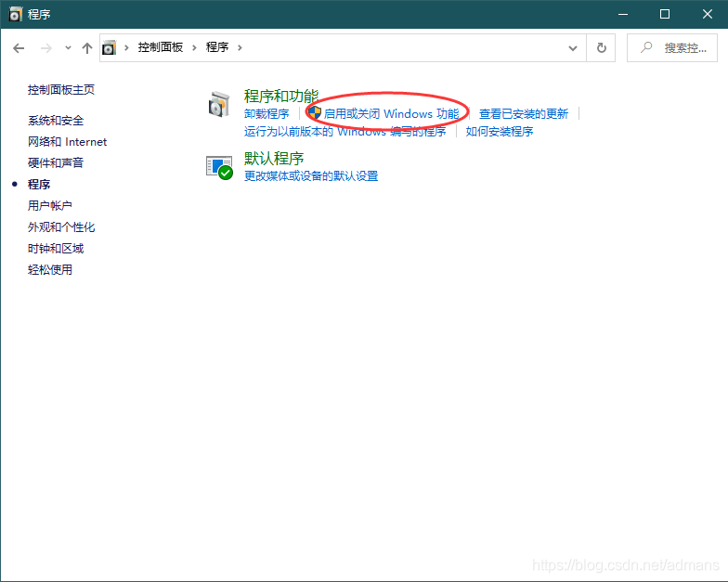Screen dimensions: 728x582
Task: Expand chevron after 控制面板 breadcrumb
Action: (x=195, y=47)
